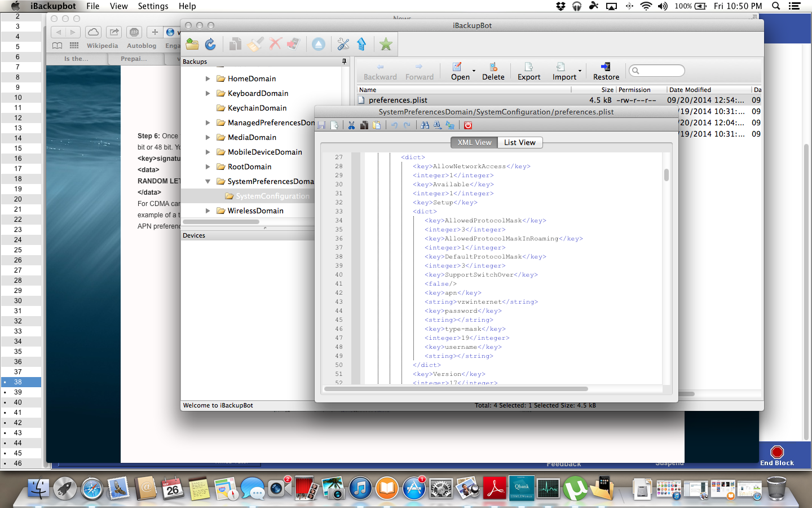Click the eject icon in main toolbar
812x508 pixels.
tap(319, 44)
